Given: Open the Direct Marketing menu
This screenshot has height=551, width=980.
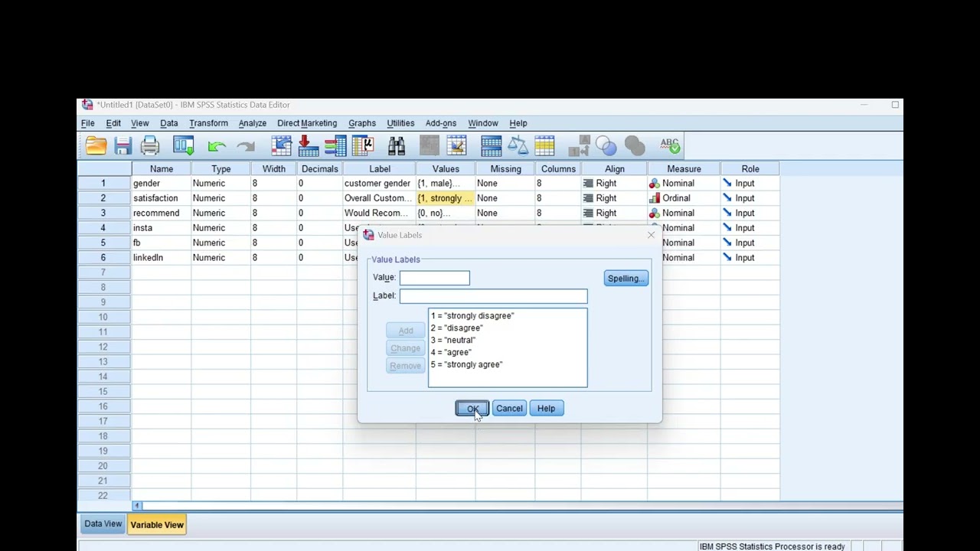Looking at the screenshot, I should coord(307,123).
